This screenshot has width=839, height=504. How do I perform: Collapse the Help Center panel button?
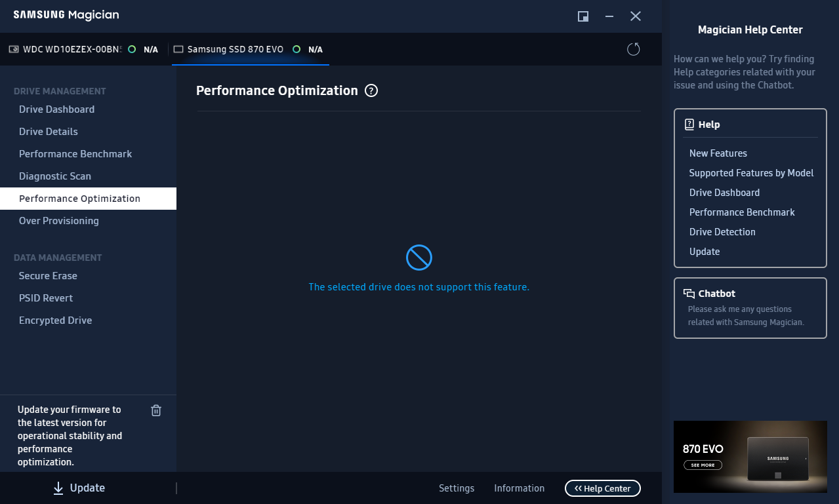point(602,488)
